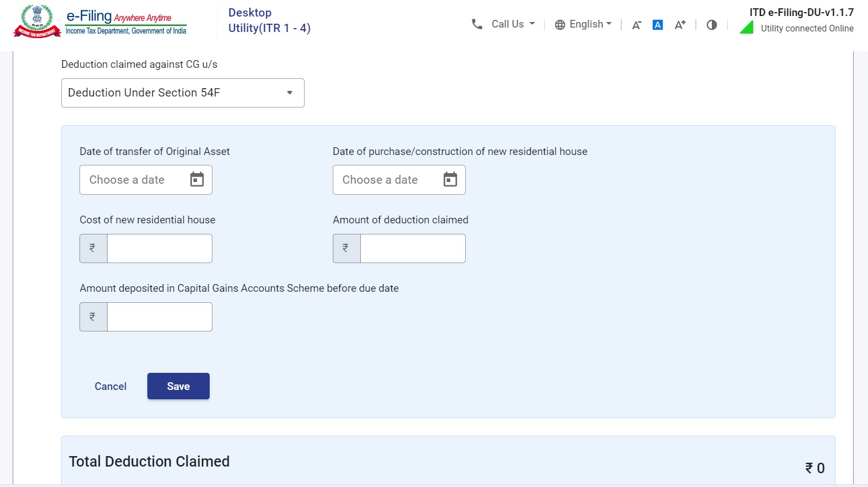Increase font size with the A+ icon

680,25
